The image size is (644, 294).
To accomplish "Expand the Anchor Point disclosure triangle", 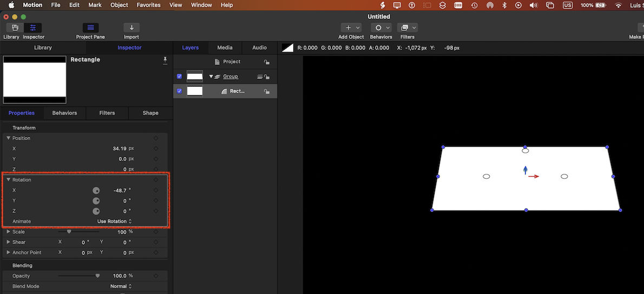I will point(8,252).
